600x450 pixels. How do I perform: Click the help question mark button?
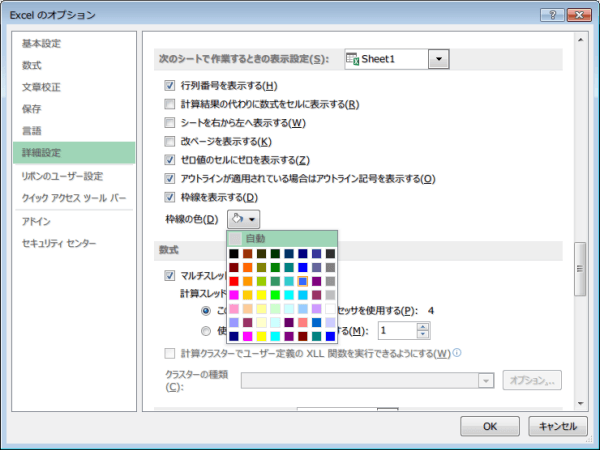click(x=552, y=15)
